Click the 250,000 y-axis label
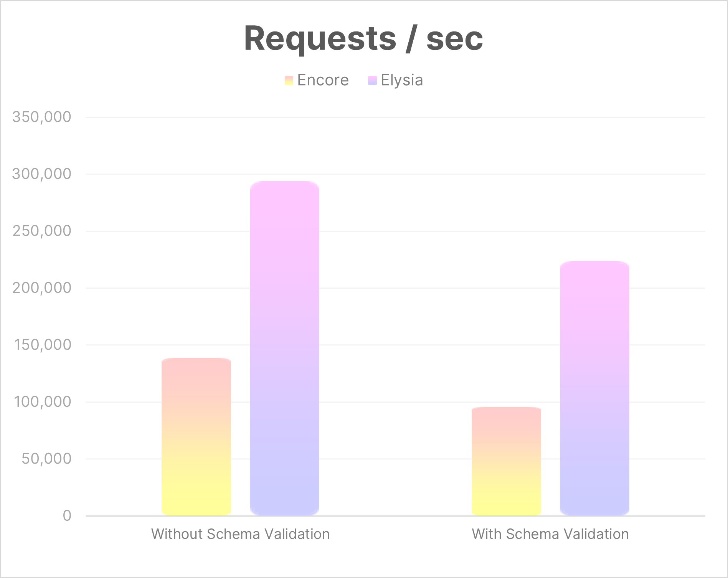 [41, 231]
